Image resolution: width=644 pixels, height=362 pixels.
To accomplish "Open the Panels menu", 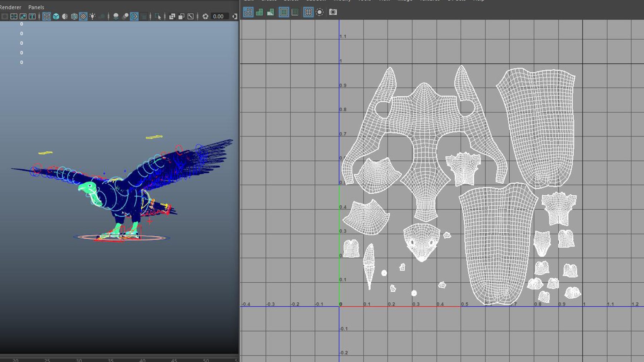I will point(36,7).
